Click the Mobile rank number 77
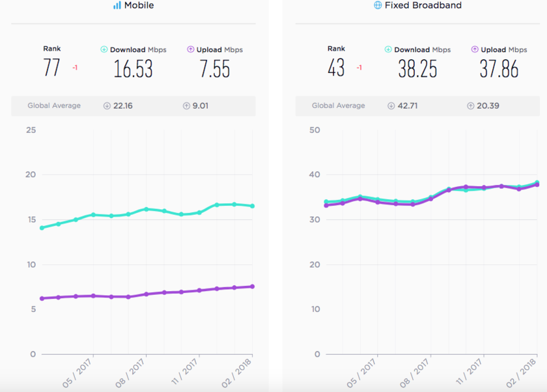 point(52,67)
